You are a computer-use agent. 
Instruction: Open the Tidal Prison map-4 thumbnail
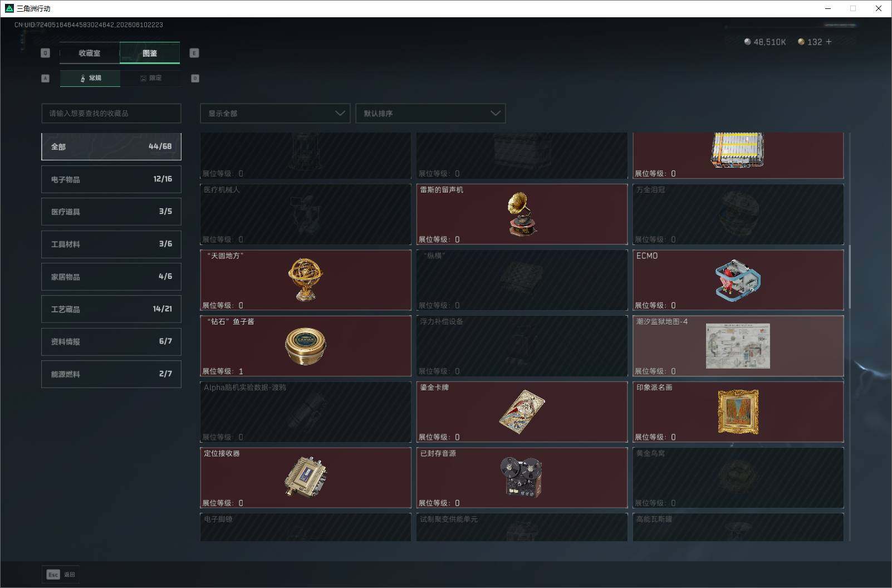[x=738, y=346]
